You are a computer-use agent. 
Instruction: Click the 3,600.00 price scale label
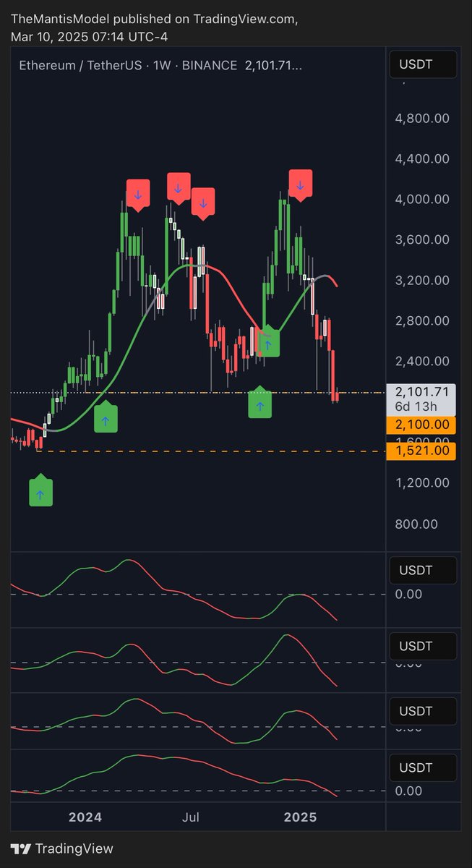(x=423, y=239)
